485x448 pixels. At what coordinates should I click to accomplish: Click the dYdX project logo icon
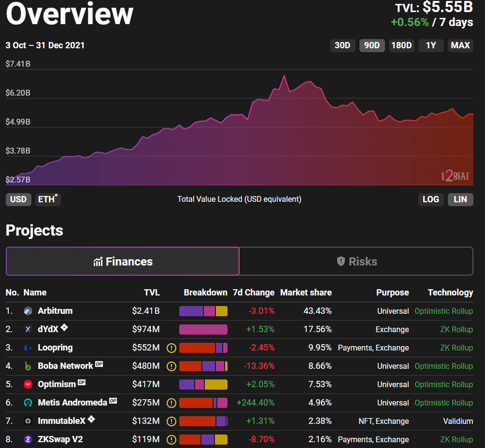click(28, 330)
